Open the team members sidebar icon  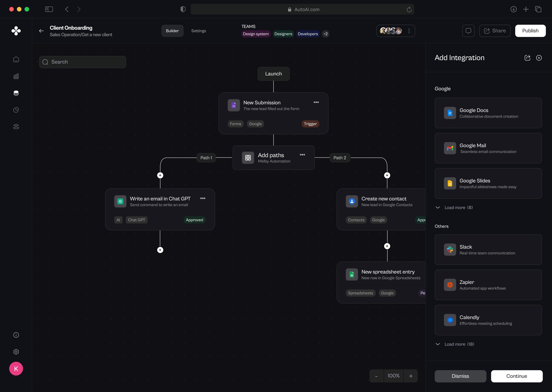click(16, 126)
